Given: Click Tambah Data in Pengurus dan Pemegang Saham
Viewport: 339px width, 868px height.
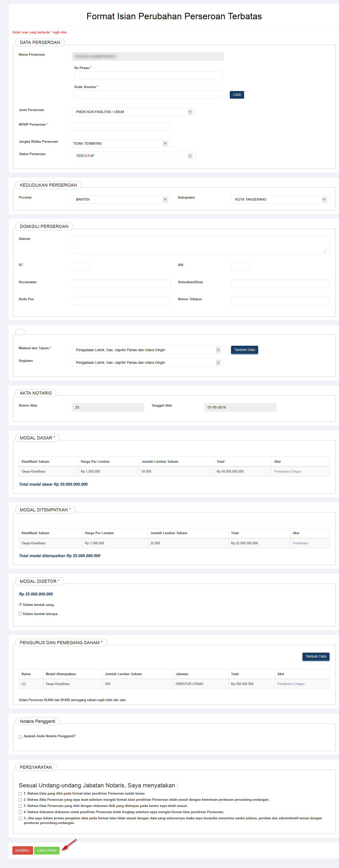Looking at the screenshot, I should [x=316, y=656].
